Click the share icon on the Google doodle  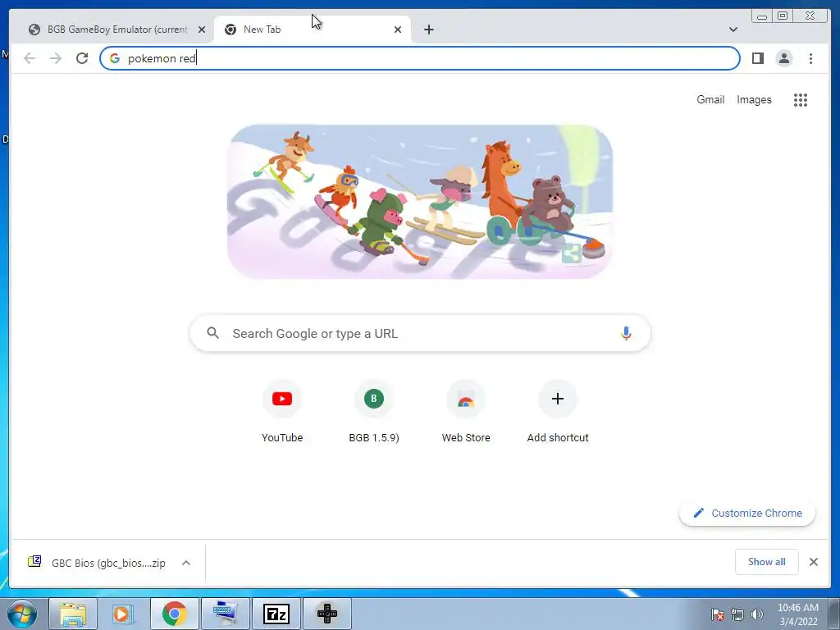572,253
